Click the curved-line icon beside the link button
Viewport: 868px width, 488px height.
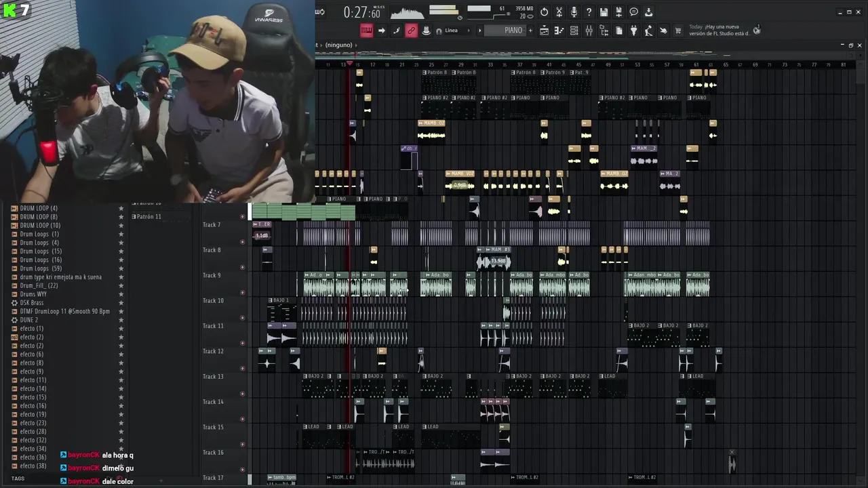[396, 30]
